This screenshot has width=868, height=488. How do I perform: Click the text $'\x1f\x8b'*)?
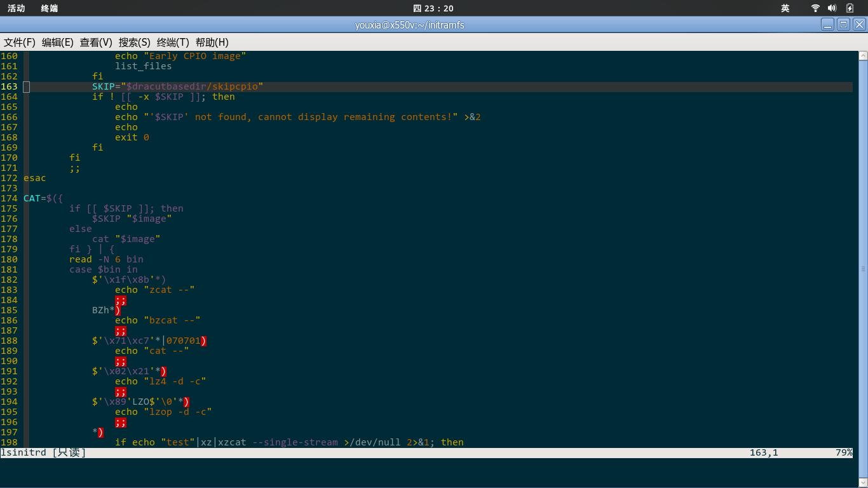[129, 280]
